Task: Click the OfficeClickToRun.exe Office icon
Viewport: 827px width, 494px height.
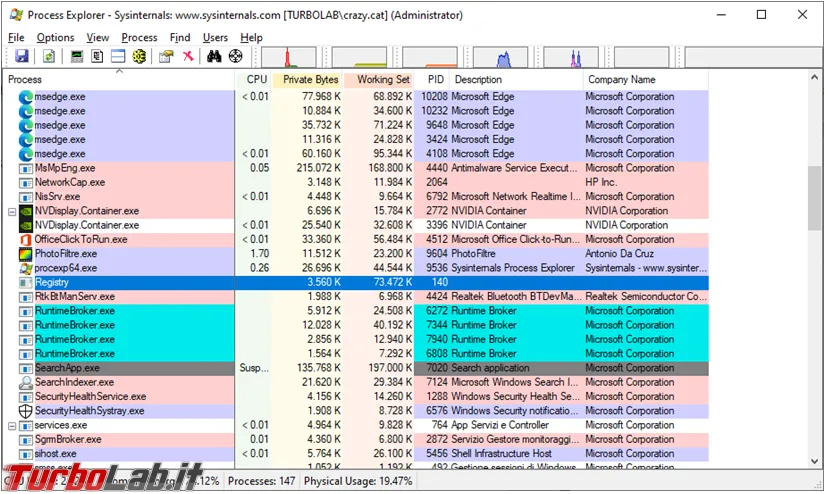Action: point(25,240)
